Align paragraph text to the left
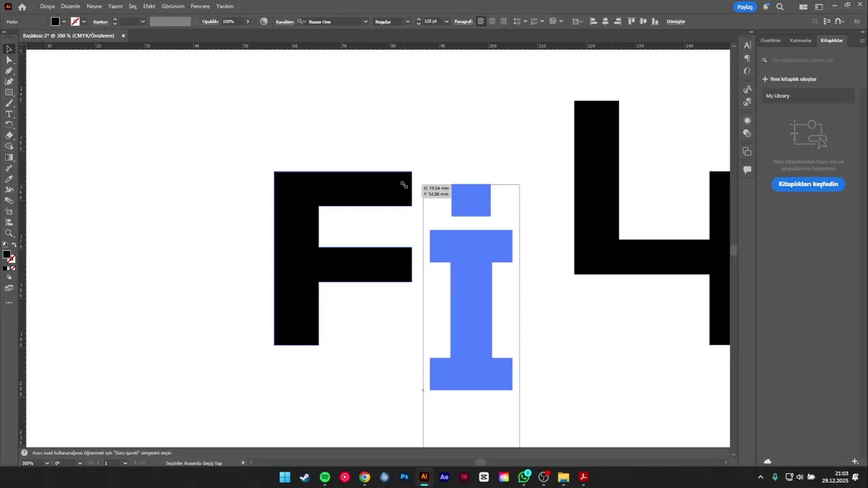This screenshot has height=488, width=868. click(x=481, y=22)
